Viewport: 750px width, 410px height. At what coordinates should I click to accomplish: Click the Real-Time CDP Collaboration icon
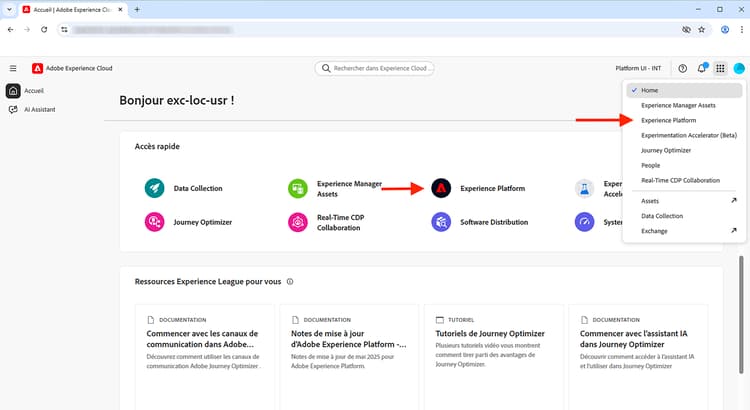298,222
